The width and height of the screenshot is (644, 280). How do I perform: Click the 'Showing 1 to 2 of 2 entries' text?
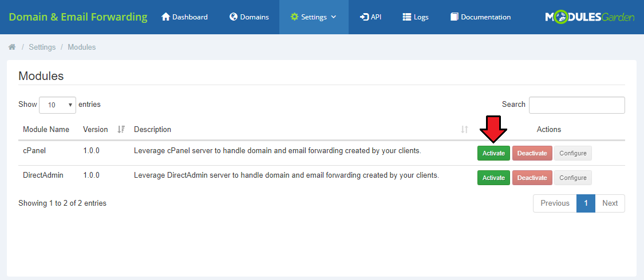pyautogui.click(x=62, y=203)
